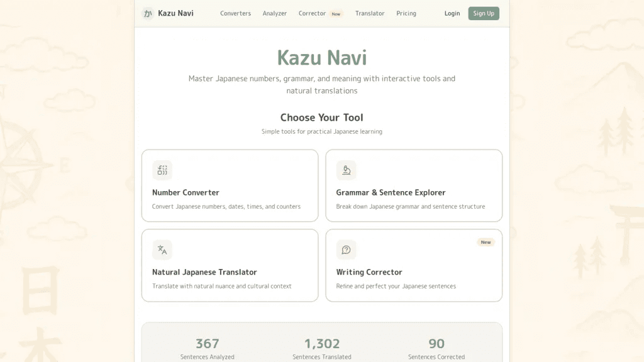The width and height of the screenshot is (644, 362).
Task: Click the Number Converter card icon
Action: click(162, 170)
